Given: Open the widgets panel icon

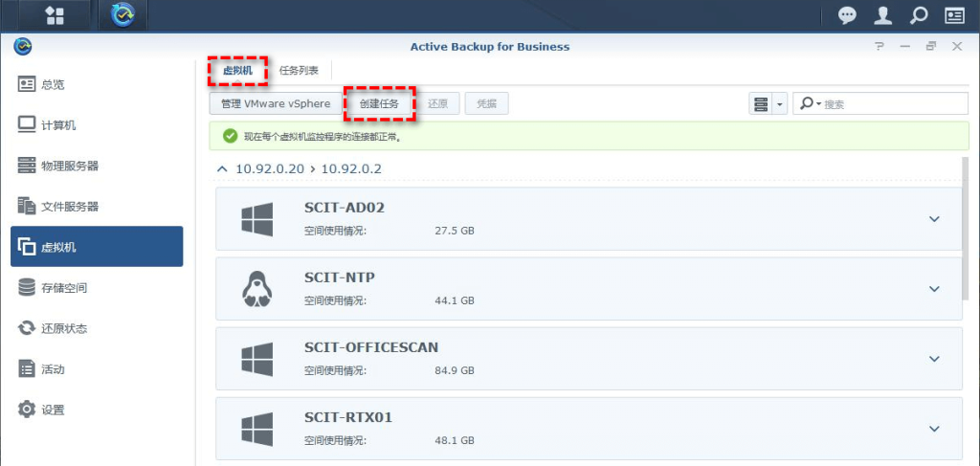Looking at the screenshot, I should 954,15.
